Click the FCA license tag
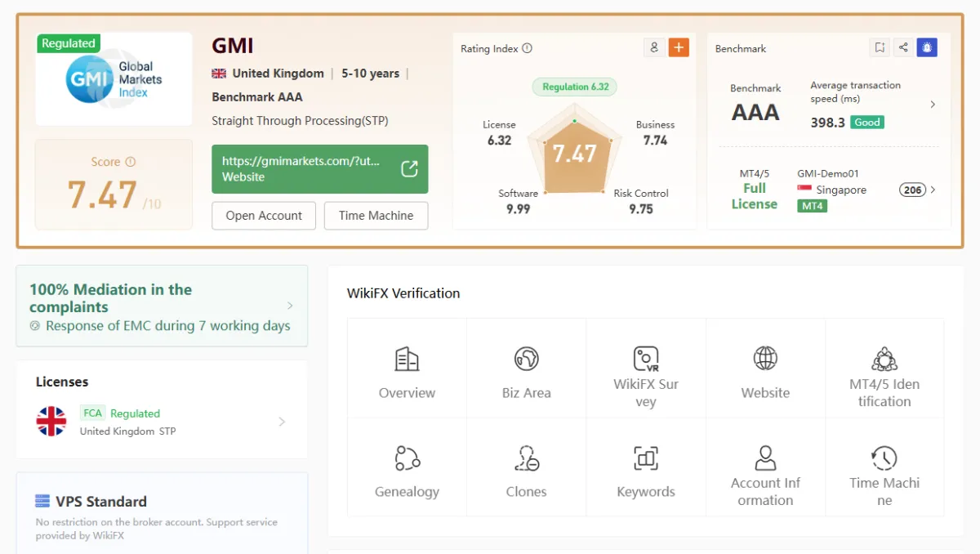Image resolution: width=980 pixels, height=554 pixels. [92, 413]
